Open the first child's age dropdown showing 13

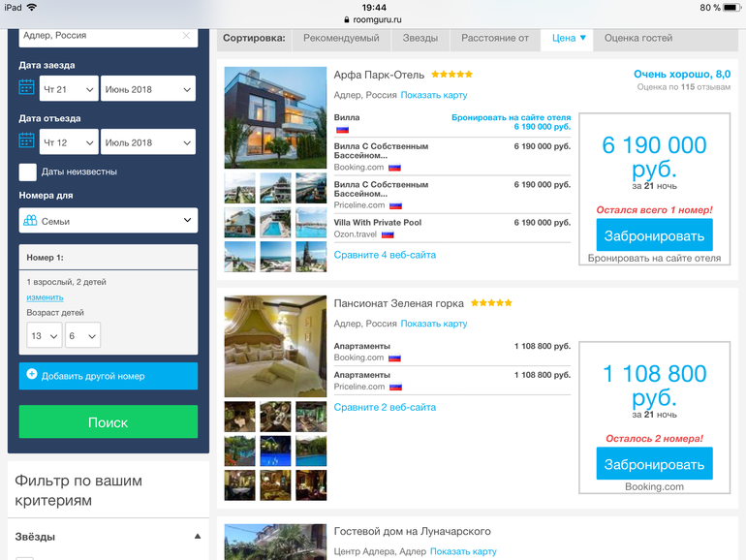pyautogui.click(x=43, y=336)
